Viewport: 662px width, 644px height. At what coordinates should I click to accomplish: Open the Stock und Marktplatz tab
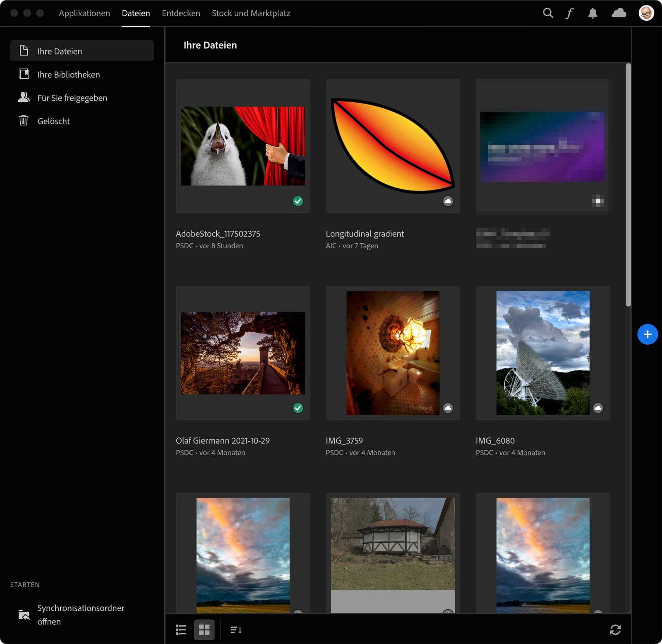pyautogui.click(x=251, y=13)
